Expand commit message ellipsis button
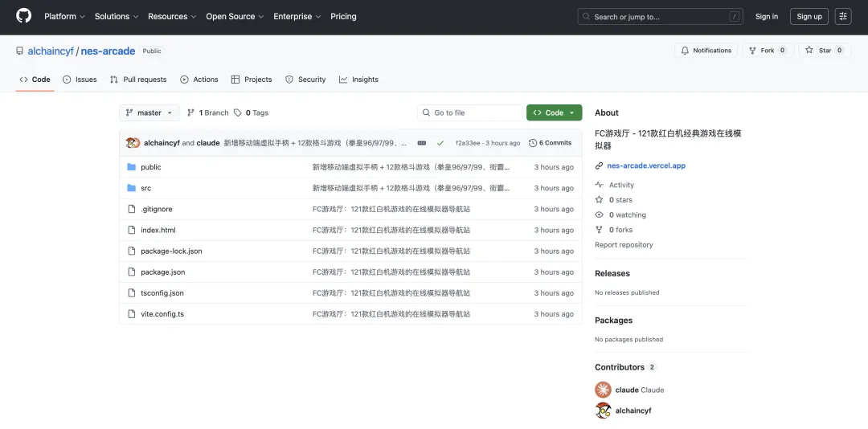Image resolution: width=868 pixels, height=429 pixels. coord(422,143)
